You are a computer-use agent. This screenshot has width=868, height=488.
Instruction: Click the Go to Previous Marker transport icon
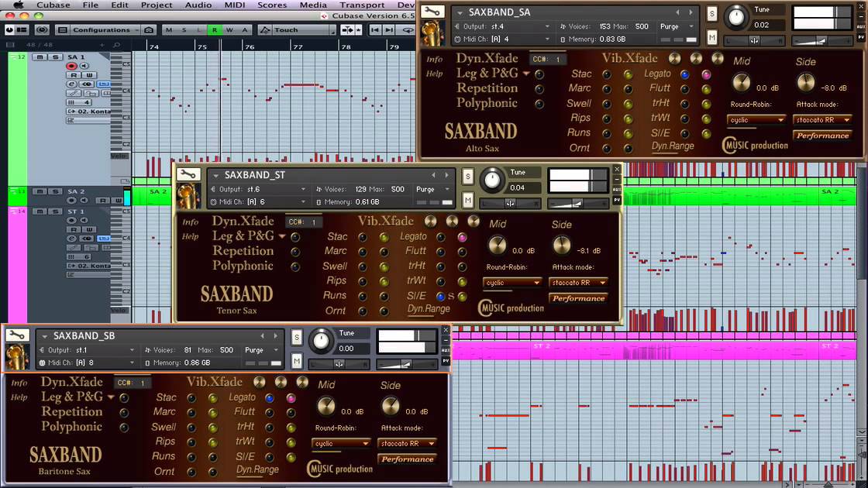(375, 30)
